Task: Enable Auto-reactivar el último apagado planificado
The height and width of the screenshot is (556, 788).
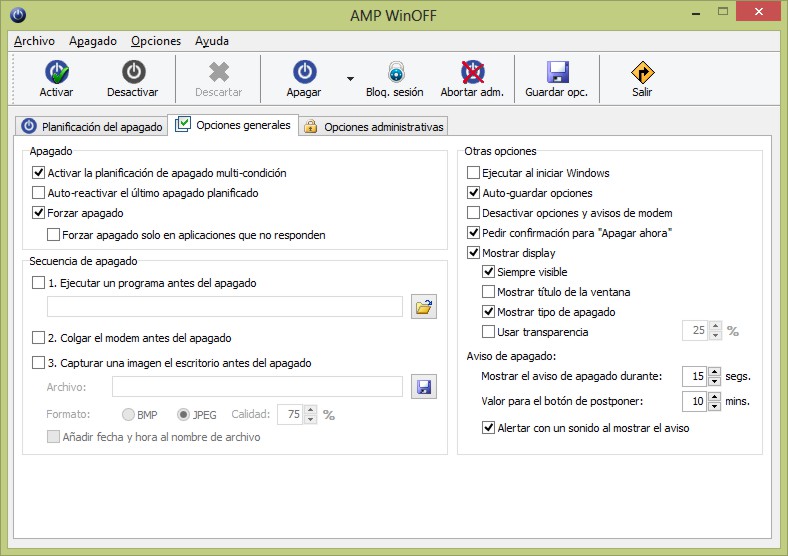Action: pos(38,193)
